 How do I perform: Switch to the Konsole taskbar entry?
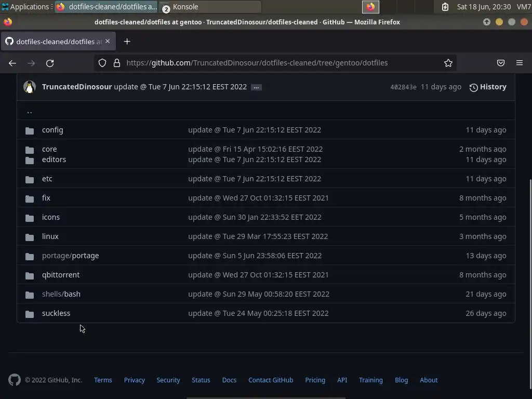click(210, 7)
